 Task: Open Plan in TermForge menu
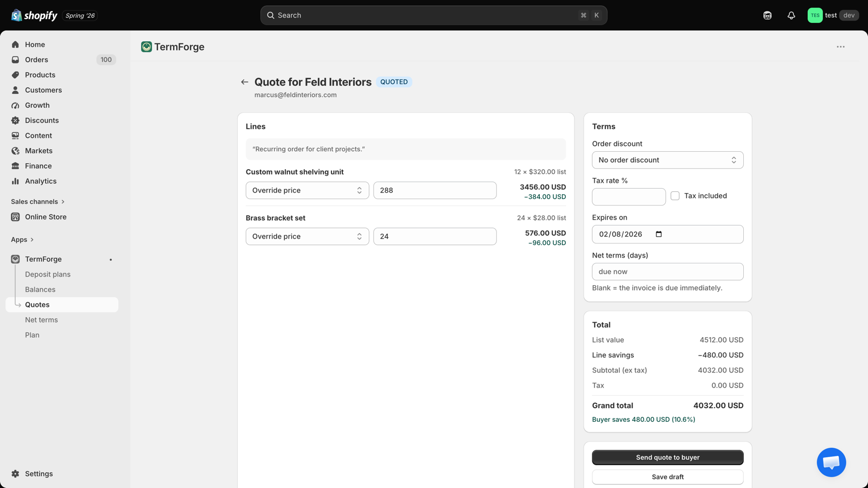[32, 335]
